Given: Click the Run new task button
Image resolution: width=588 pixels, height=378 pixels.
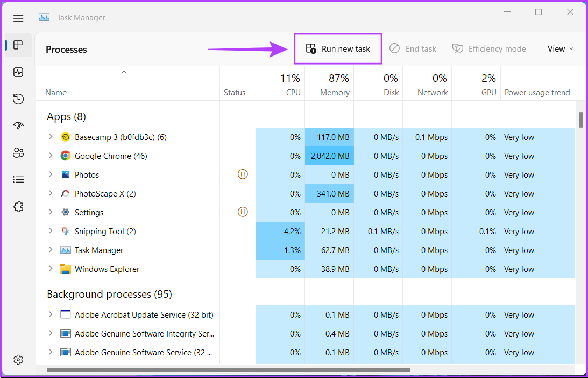Looking at the screenshot, I should click(338, 48).
